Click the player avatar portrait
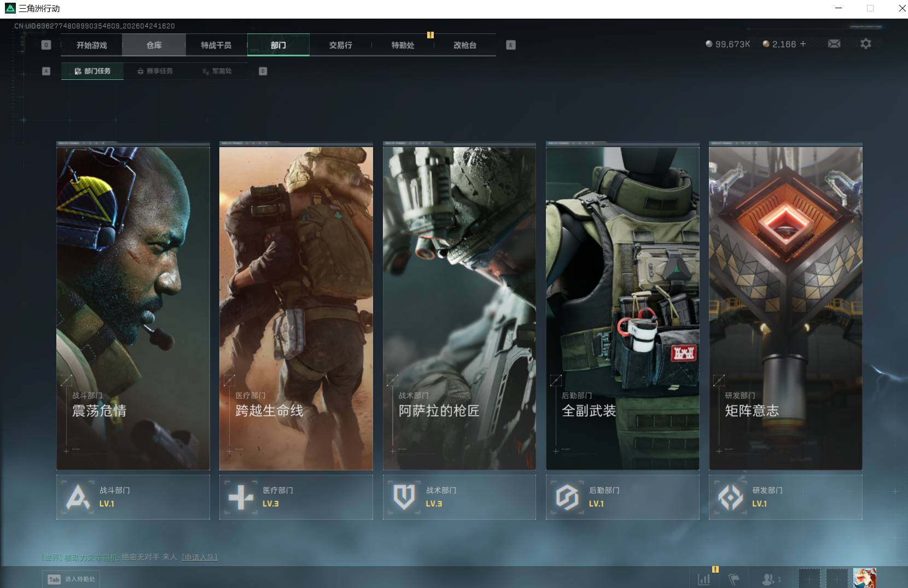The width and height of the screenshot is (908, 588). 864,578
